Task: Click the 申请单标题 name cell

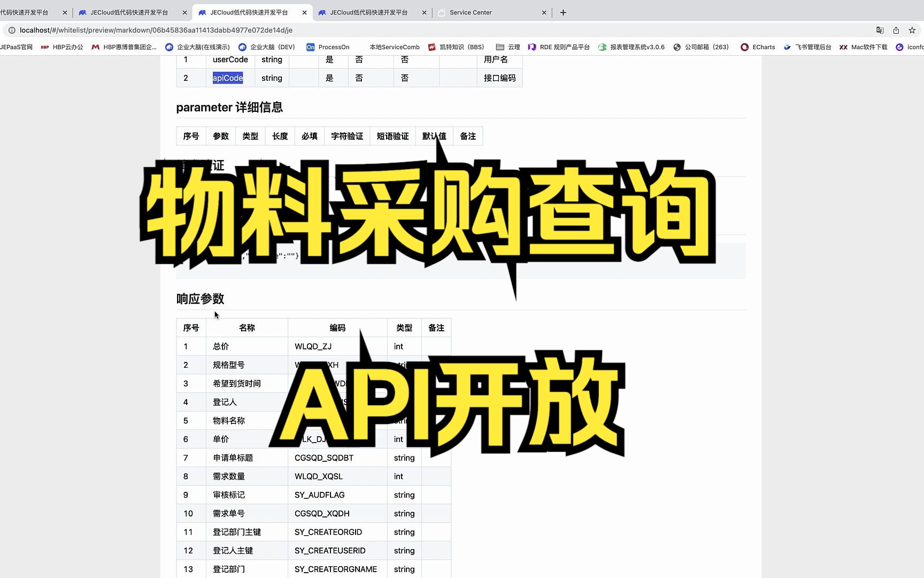Action: tap(247, 458)
